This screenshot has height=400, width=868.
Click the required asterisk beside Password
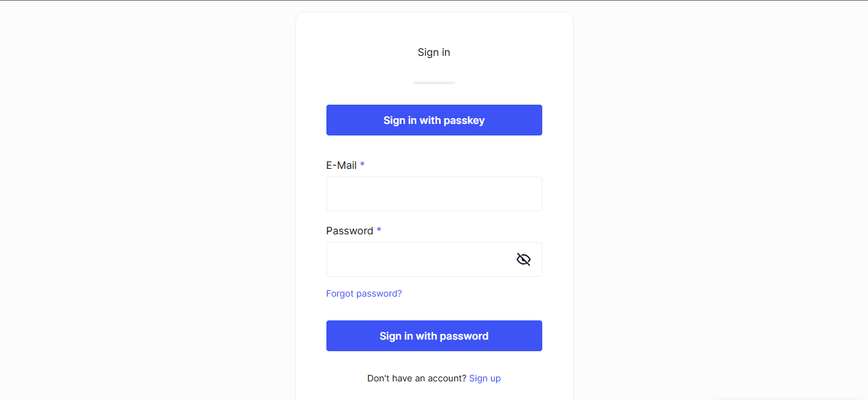(x=378, y=230)
